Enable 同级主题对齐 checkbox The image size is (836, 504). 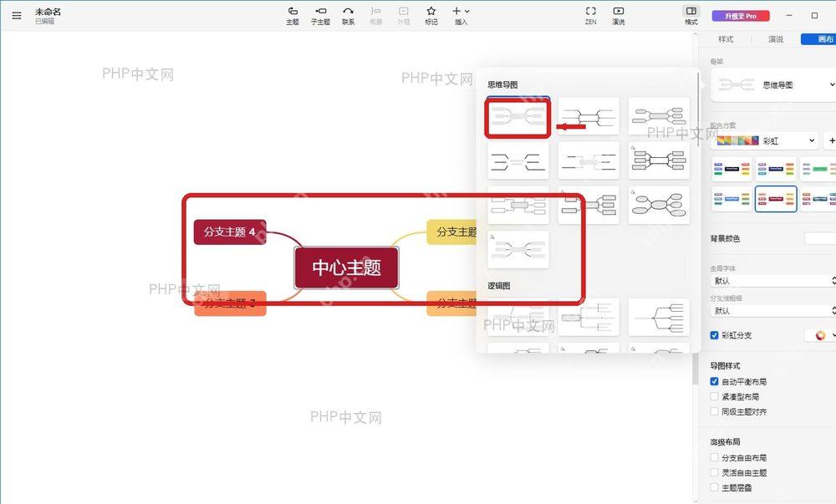click(715, 411)
